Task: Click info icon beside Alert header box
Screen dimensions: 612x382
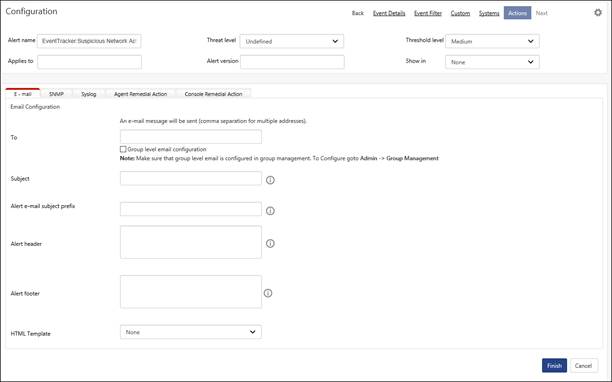Action: tap(270, 243)
